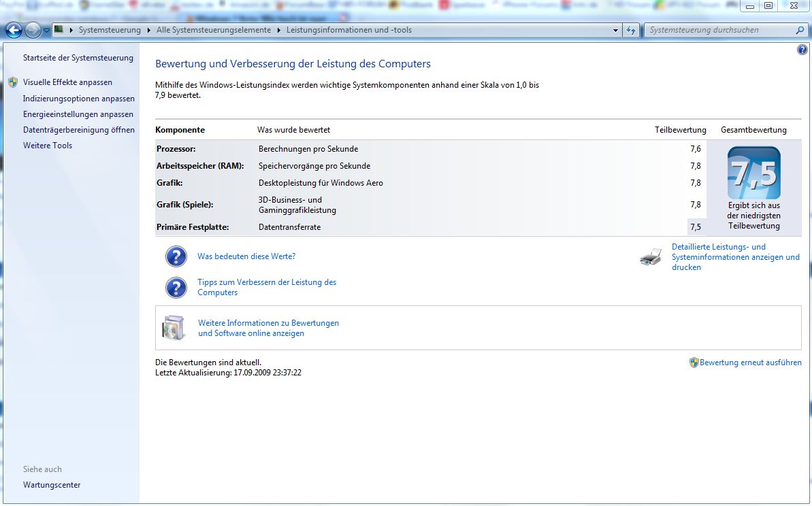Select the Prozessor: row label

tap(176, 149)
